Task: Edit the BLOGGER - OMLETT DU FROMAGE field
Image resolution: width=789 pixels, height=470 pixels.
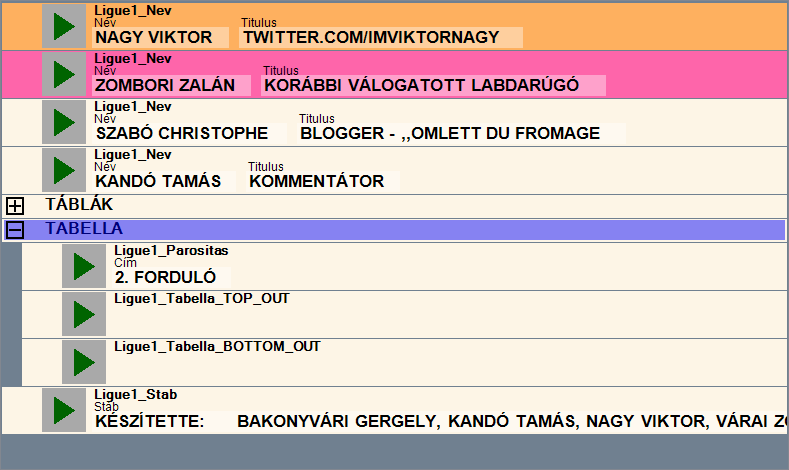Action: 458,133
